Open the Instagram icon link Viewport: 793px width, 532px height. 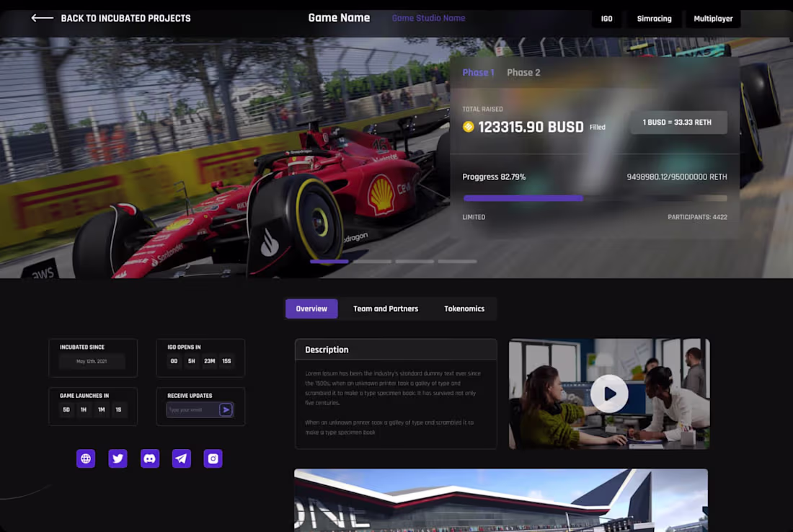click(x=213, y=458)
